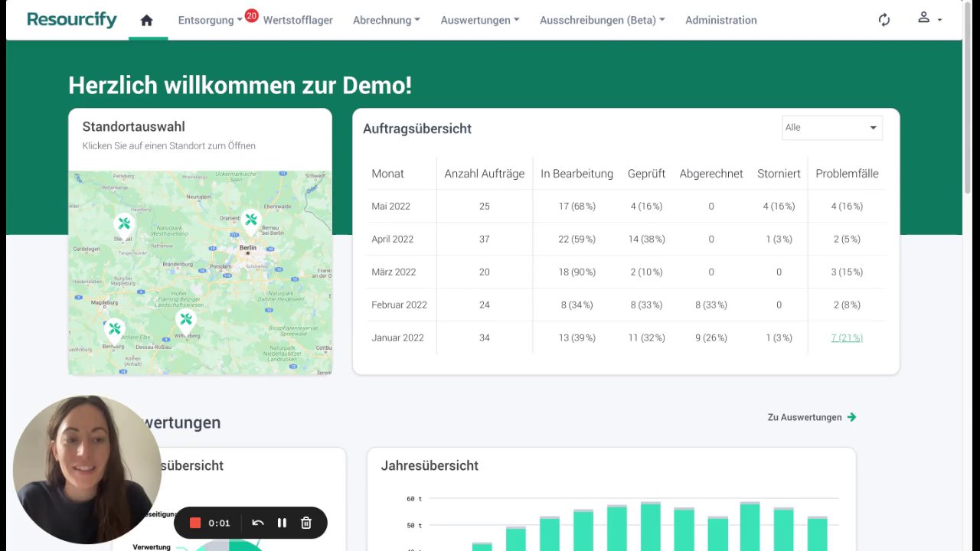Open the map marker near Stendal
The image size is (980, 551).
click(x=124, y=226)
